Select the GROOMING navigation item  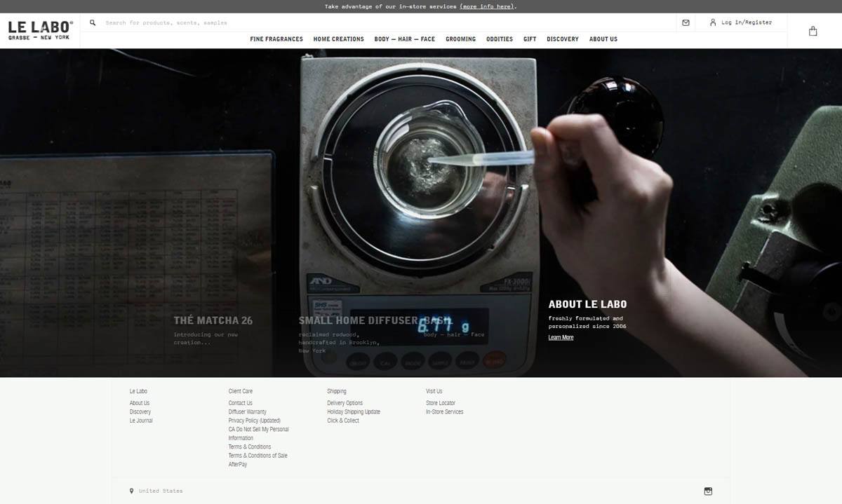tap(460, 39)
